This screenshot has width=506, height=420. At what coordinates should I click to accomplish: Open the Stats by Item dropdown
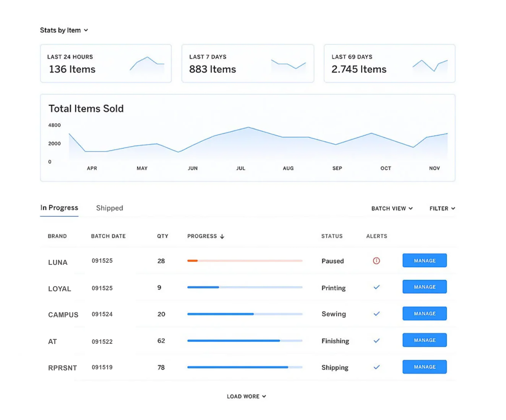point(64,30)
